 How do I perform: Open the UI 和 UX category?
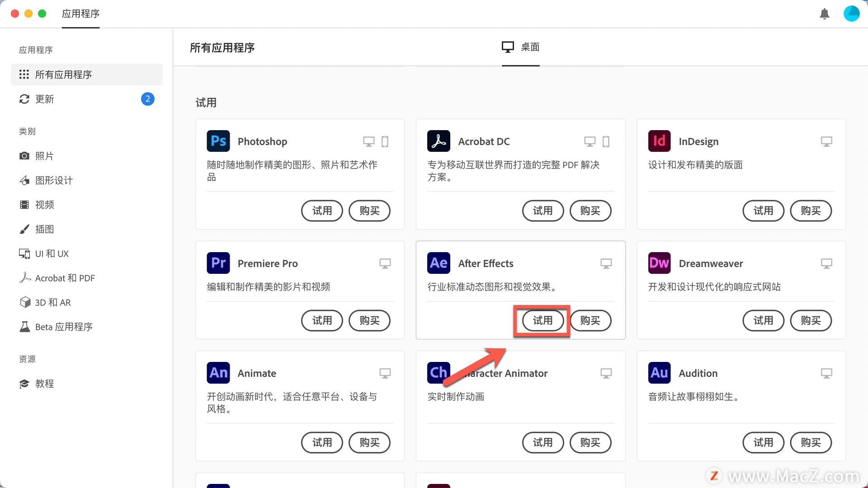pos(86,253)
